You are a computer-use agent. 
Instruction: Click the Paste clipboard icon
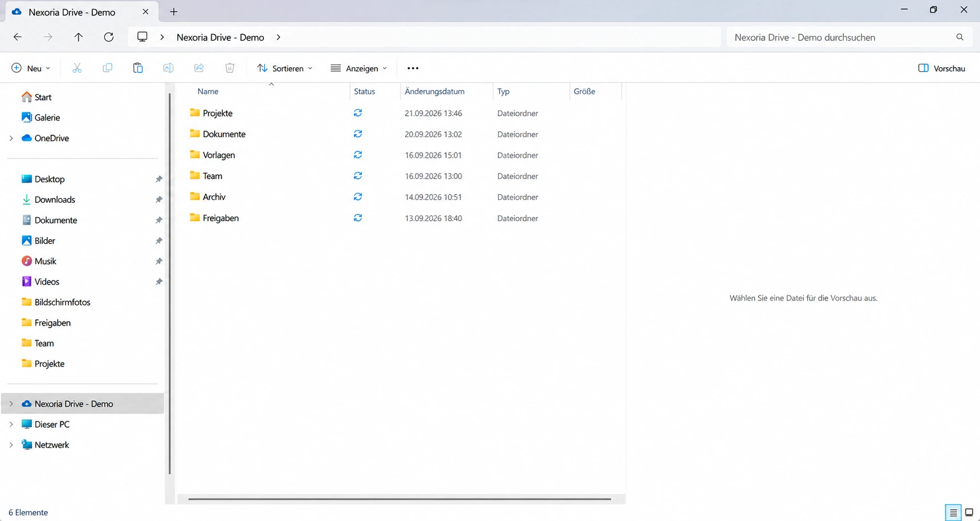pos(138,68)
